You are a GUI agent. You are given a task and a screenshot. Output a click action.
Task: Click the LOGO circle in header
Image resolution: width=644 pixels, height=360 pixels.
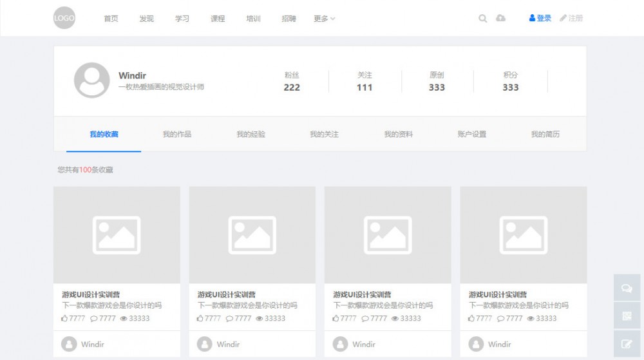[x=64, y=18]
